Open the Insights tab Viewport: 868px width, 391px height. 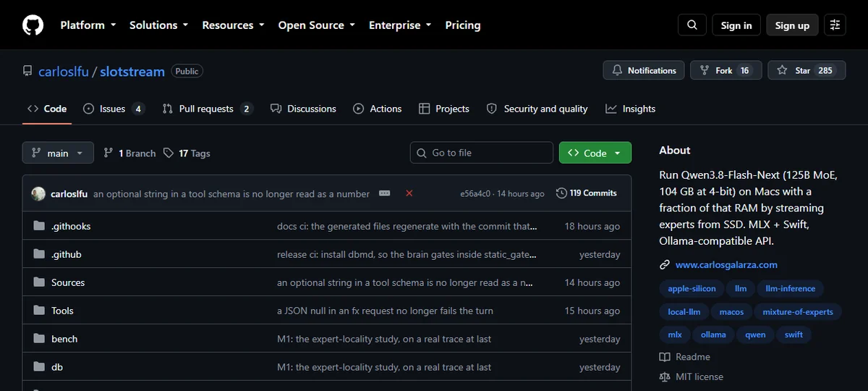[x=631, y=109]
